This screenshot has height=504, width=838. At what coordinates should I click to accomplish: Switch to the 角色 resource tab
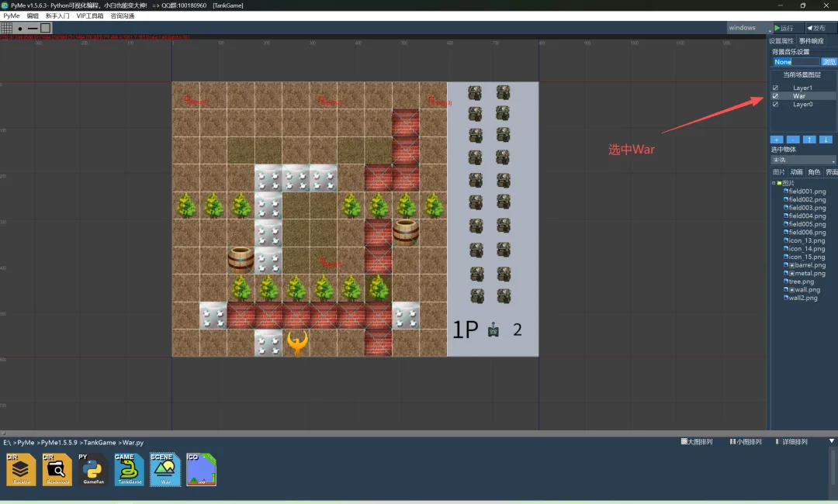coord(814,172)
